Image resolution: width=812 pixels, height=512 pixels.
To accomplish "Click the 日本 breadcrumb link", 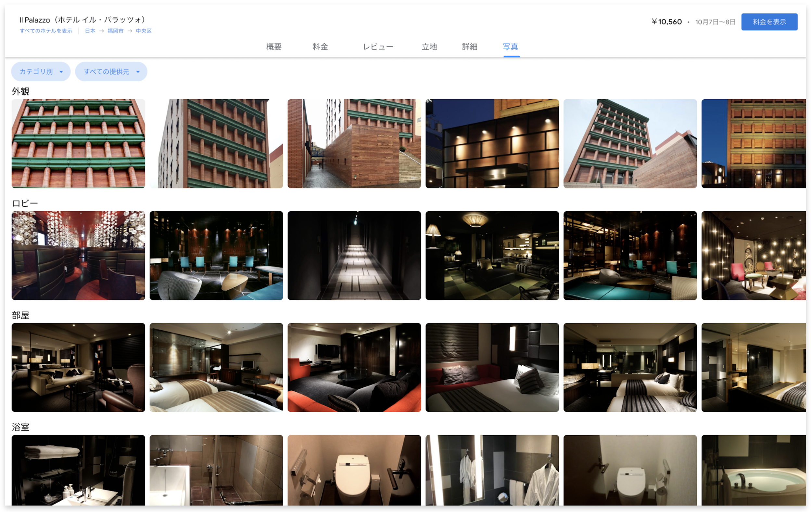I will click(90, 31).
